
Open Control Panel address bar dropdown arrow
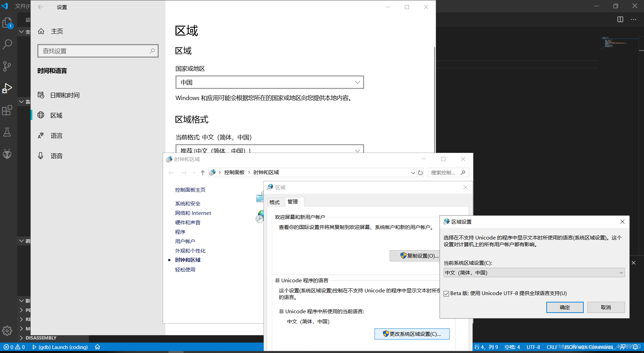click(x=413, y=172)
